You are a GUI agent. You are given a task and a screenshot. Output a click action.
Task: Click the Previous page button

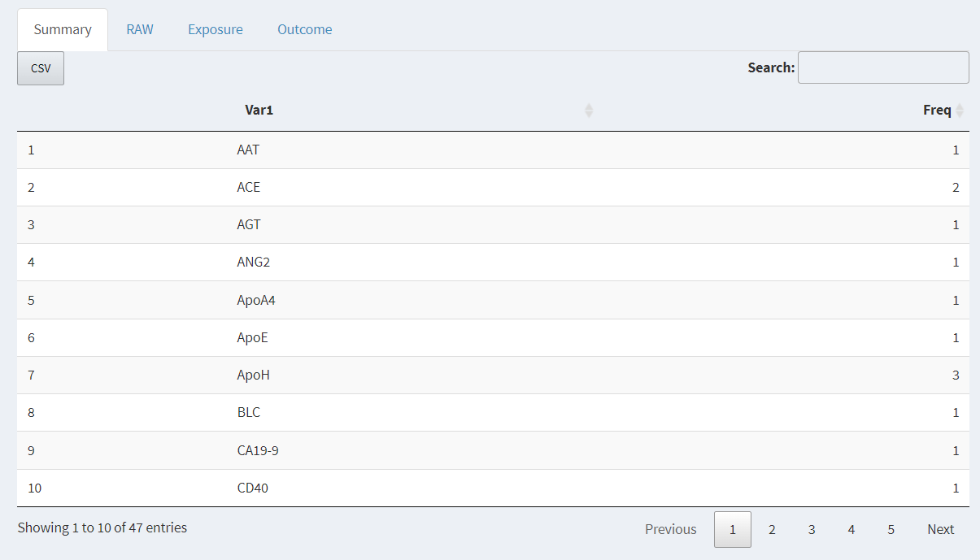tap(671, 529)
